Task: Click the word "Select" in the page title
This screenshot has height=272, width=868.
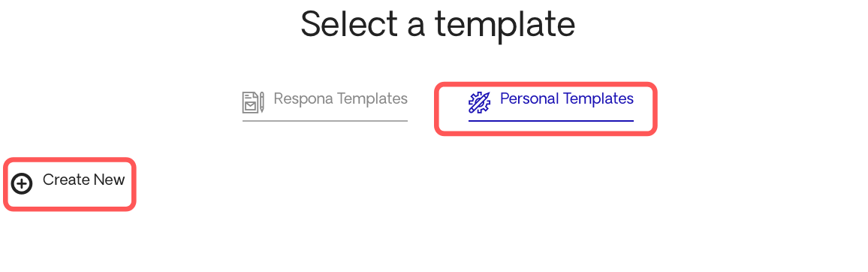Action: click(x=349, y=24)
